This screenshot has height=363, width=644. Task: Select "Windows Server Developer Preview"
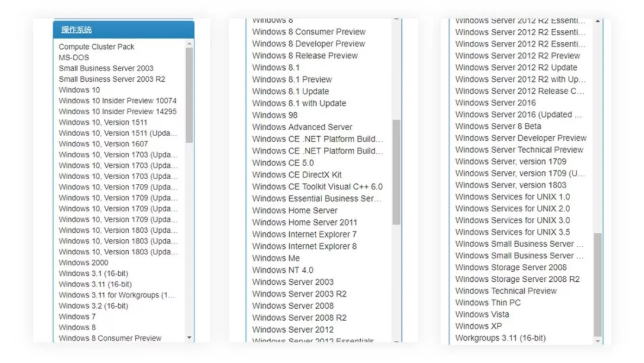coord(521,138)
